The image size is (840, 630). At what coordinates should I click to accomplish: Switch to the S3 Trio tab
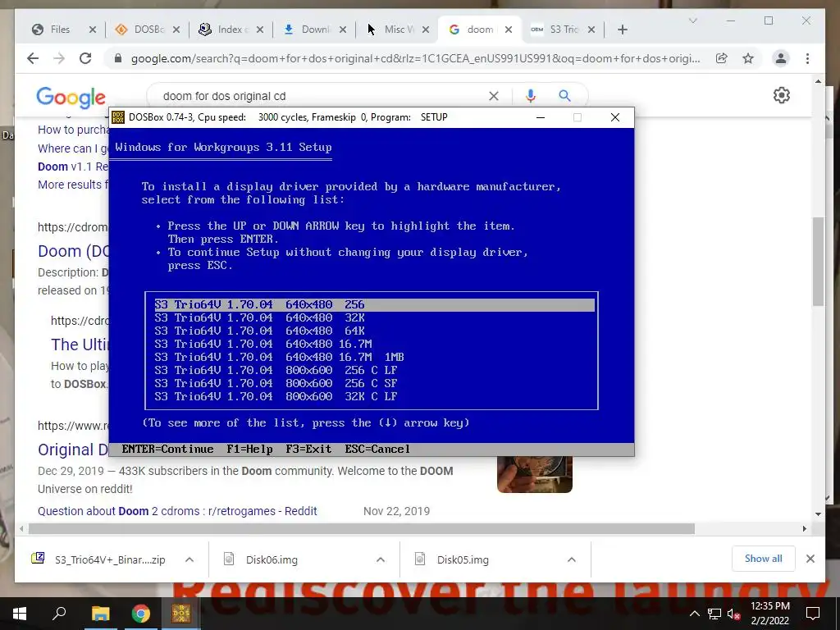point(564,30)
